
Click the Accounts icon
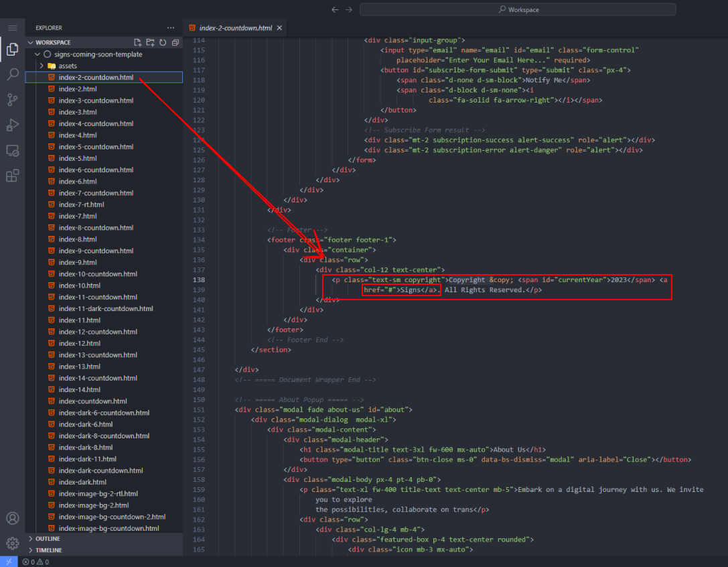point(12,518)
